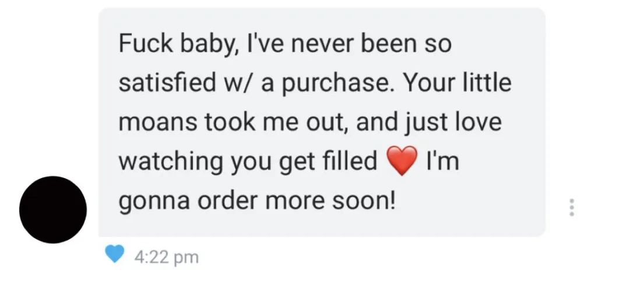Expand more actions for this message
This screenshot has width=644, height=291.
point(571,207)
